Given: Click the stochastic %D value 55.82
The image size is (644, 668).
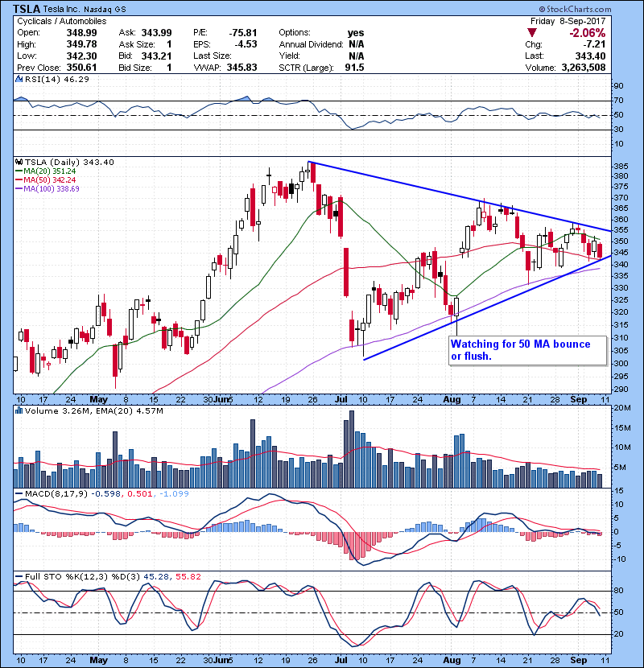Looking at the screenshot, I should 188,577.
